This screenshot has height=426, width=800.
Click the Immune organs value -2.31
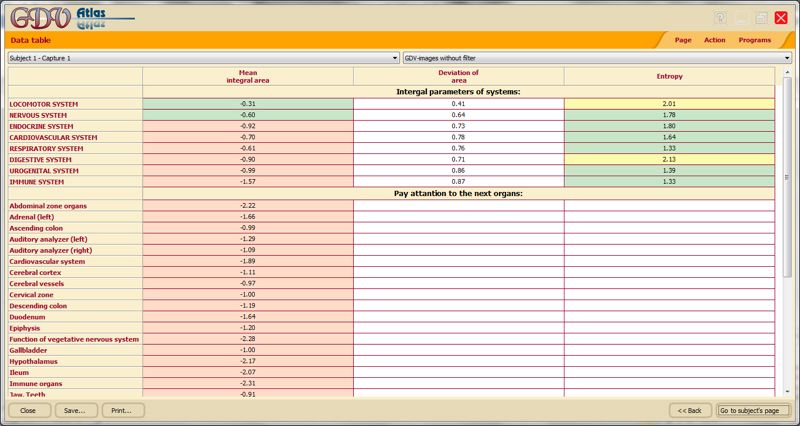[x=248, y=384]
